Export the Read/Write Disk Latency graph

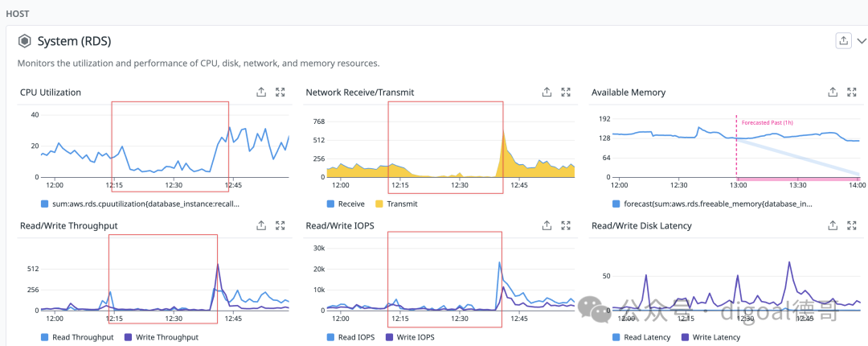(x=833, y=225)
